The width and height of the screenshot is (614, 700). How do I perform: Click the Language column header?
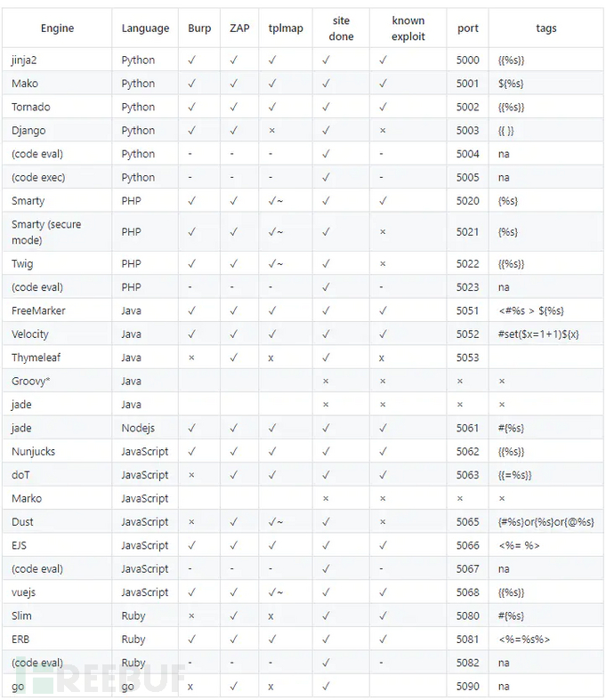point(145,28)
